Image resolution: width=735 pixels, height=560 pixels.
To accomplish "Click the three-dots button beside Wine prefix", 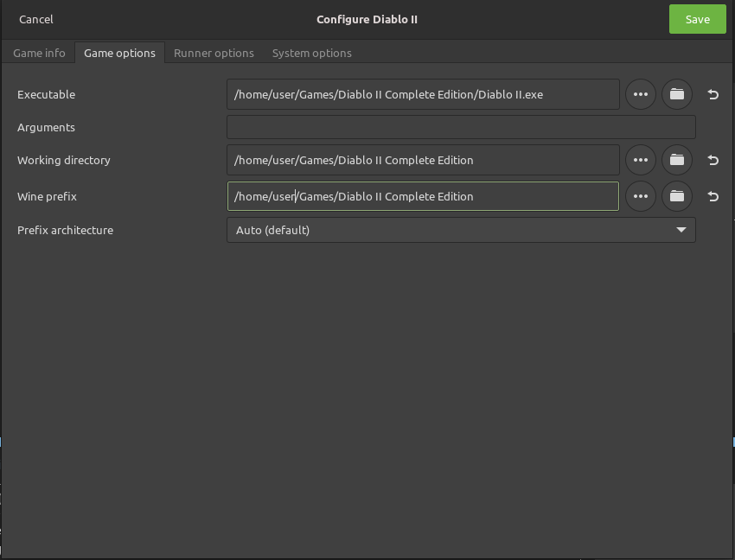I will [x=640, y=196].
